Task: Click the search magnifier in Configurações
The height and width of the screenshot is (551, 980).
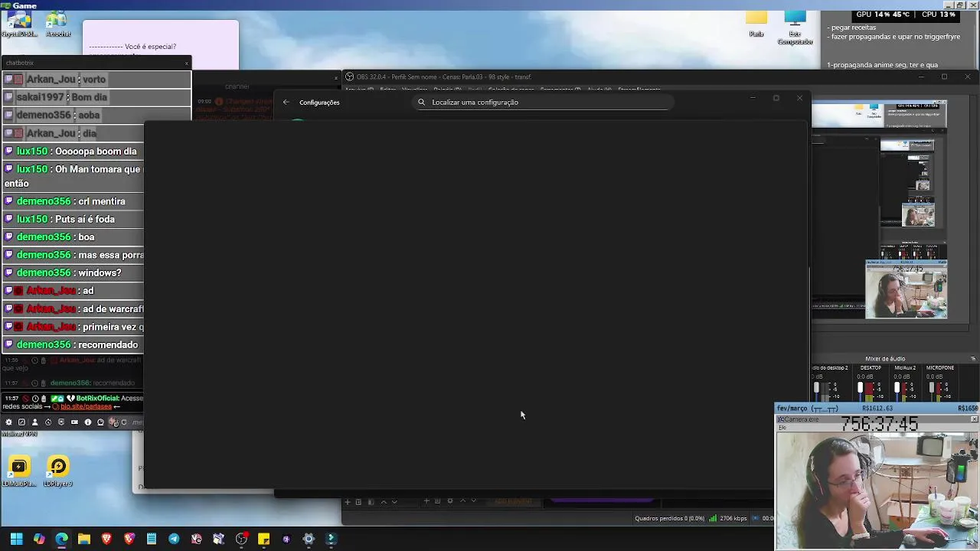Action: pos(421,103)
